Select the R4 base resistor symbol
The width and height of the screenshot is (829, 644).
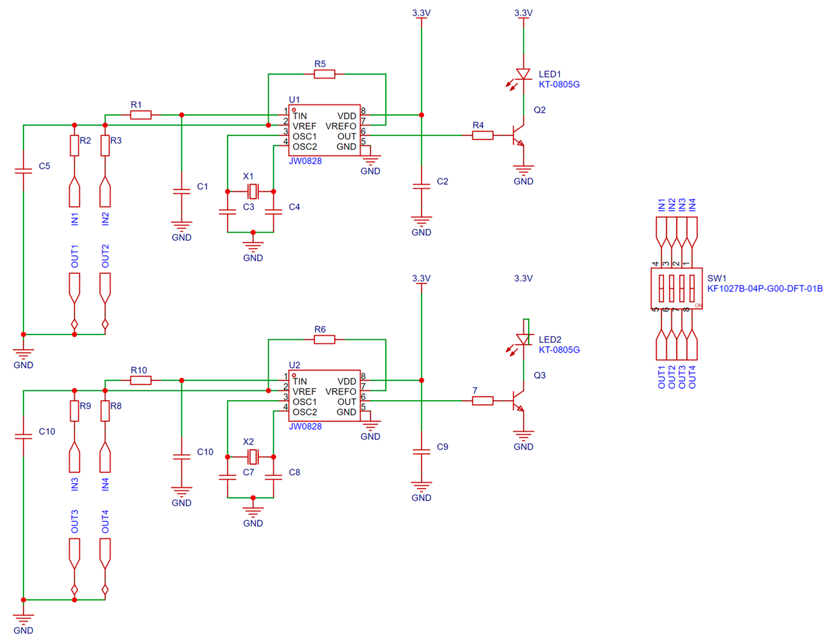(483, 135)
